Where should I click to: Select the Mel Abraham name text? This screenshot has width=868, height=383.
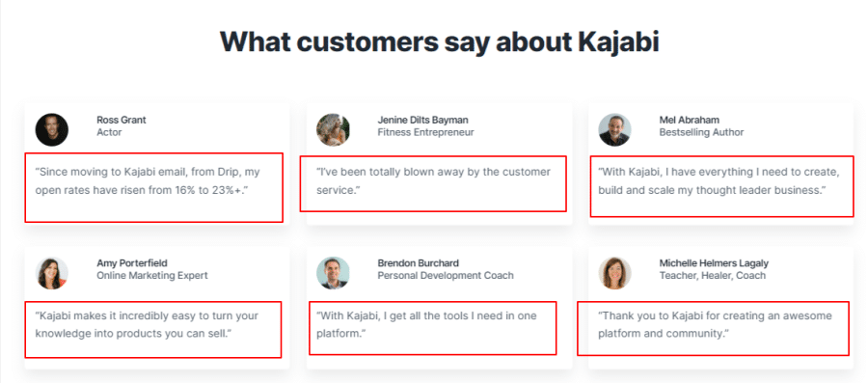690,120
